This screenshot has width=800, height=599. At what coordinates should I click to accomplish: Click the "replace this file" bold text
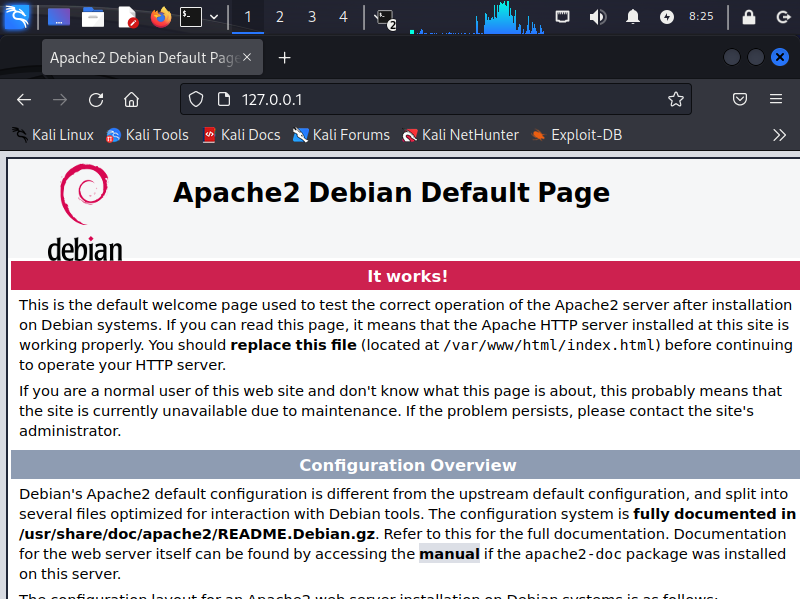point(293,345)
